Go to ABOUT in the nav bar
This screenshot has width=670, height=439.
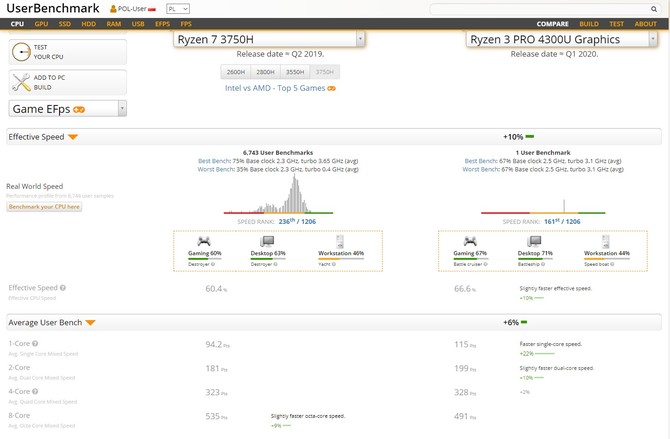(x=645, y=24)
